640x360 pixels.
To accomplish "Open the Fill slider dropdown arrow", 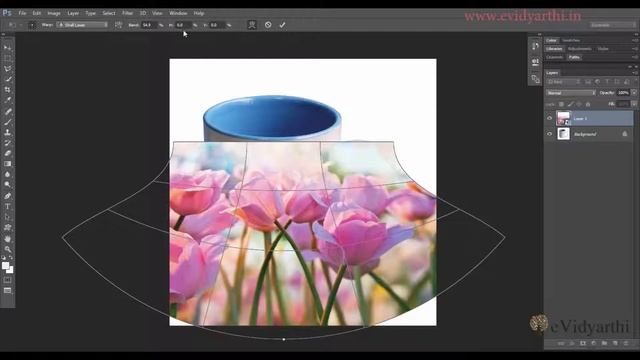I will point(634,104).
